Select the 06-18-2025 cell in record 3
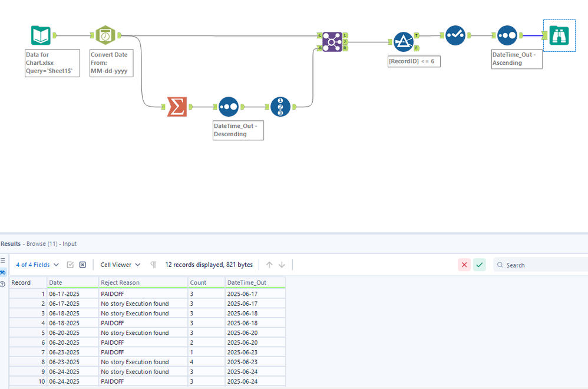Viewport: 588px width, 389px height. point(72,313)
